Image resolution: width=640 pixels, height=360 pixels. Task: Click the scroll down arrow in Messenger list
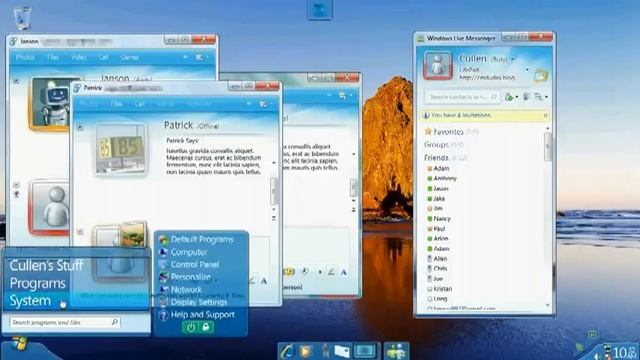click(548, 305)
